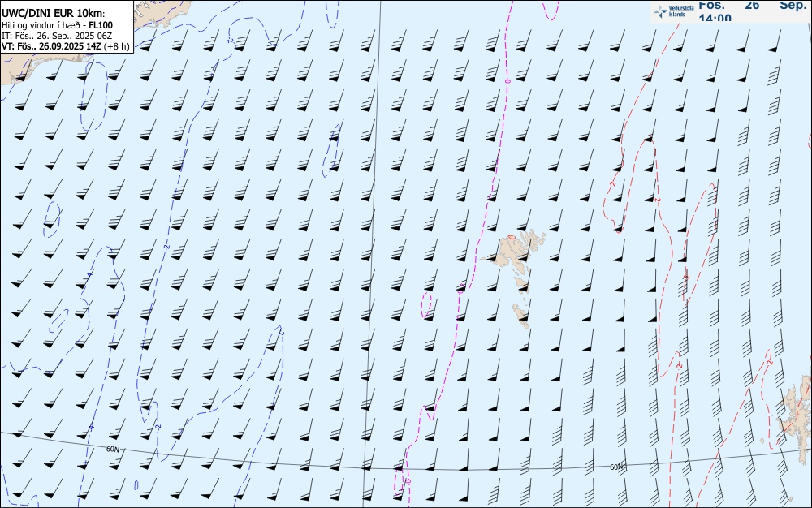
Task: Click the "IT: Fös.. 26. Sep.. 2025 06Z" line
Action: [57, 36]
